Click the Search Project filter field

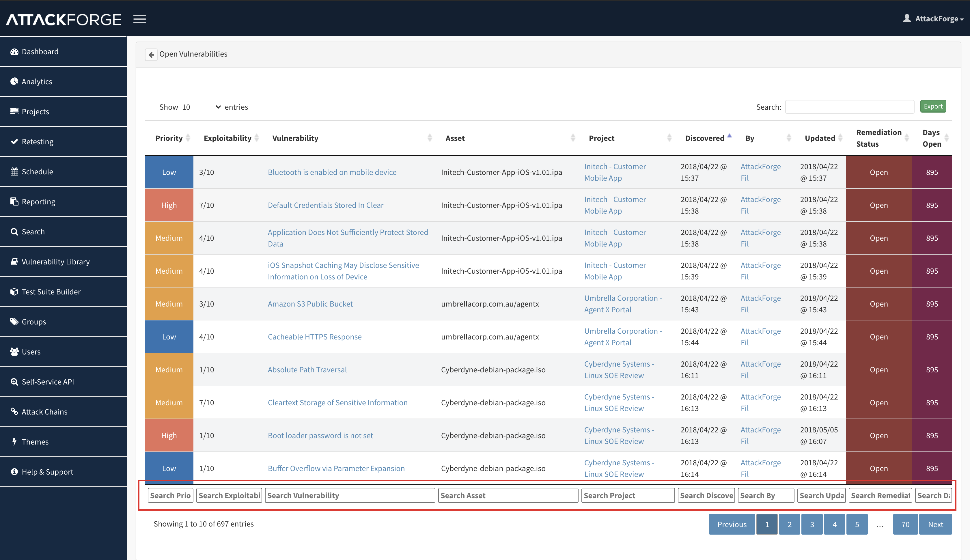[x=628, y=495]
